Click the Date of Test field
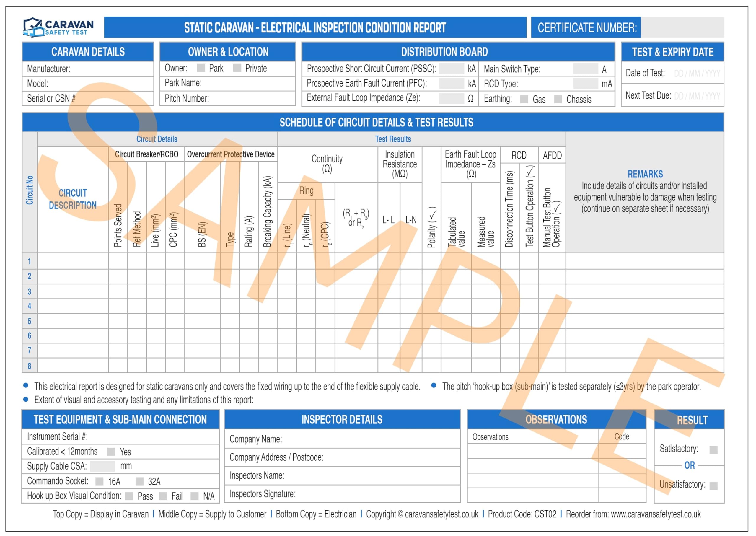The height and width of the screenshot is (536, 756). pos(697,73)
